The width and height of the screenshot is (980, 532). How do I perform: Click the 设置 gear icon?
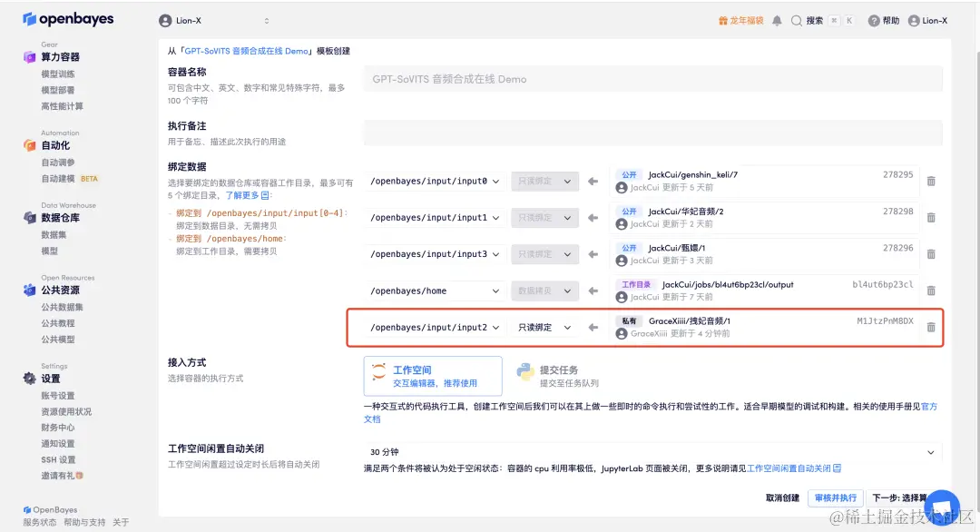(x=29, y=379)
